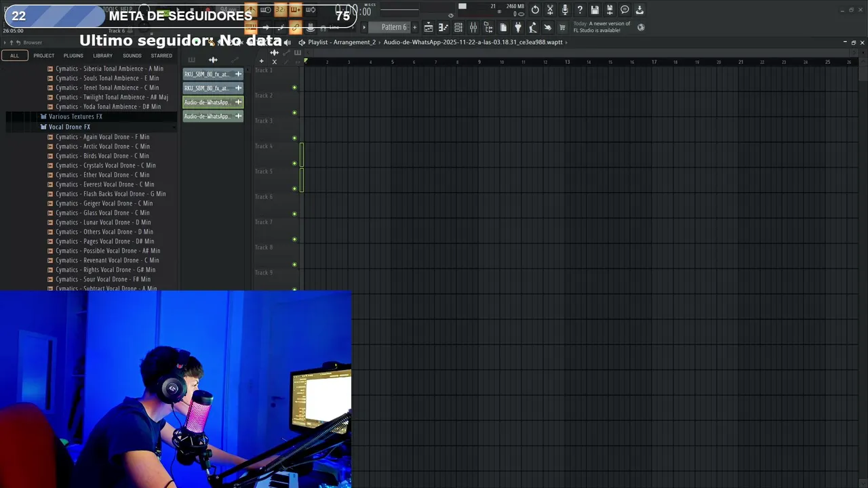This screenshot has width=868, height=488.
Task: Open help question mark icon
Action: click(580, 9)
